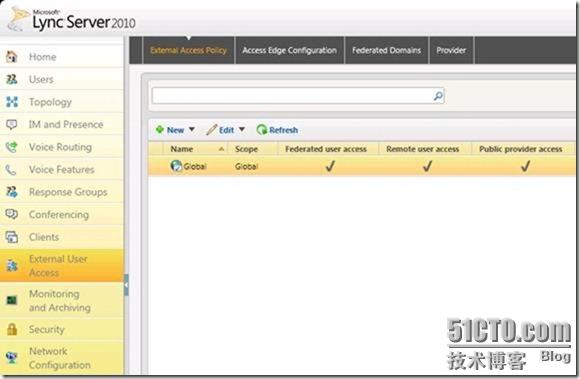Click the Conferencing icon
Viewport: 580px width, 379px height.
point(12,214)
